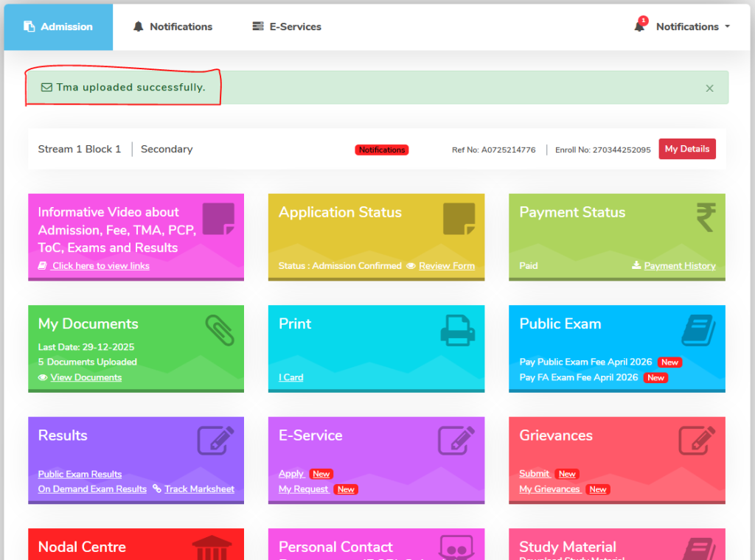Click the bell icon with the red badge

pos(641,26)
